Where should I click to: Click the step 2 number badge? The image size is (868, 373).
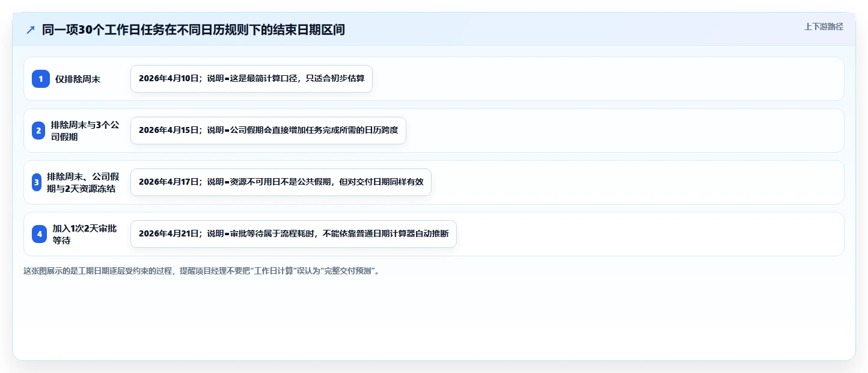(38, 131)
